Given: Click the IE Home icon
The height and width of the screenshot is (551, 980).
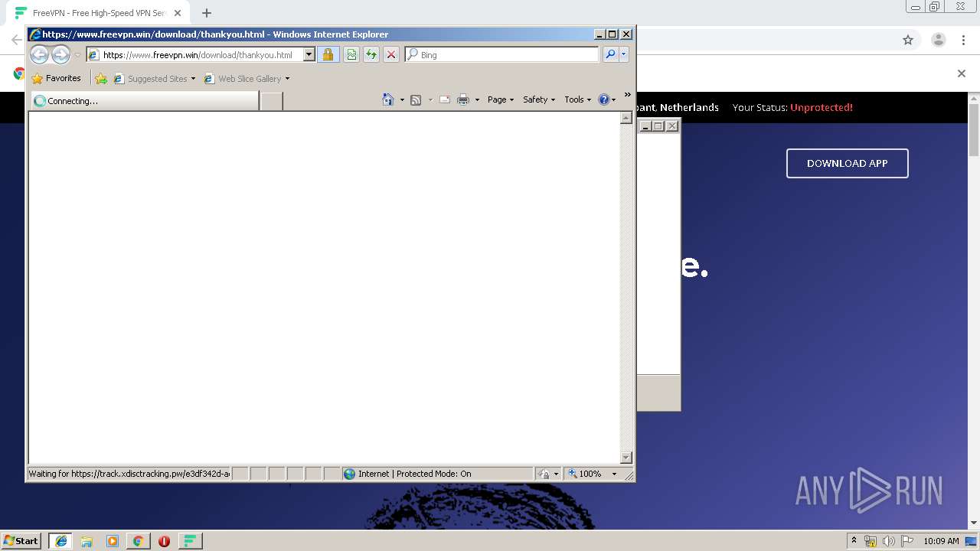Looking at the screenshot, I should [x=388, y=99].
